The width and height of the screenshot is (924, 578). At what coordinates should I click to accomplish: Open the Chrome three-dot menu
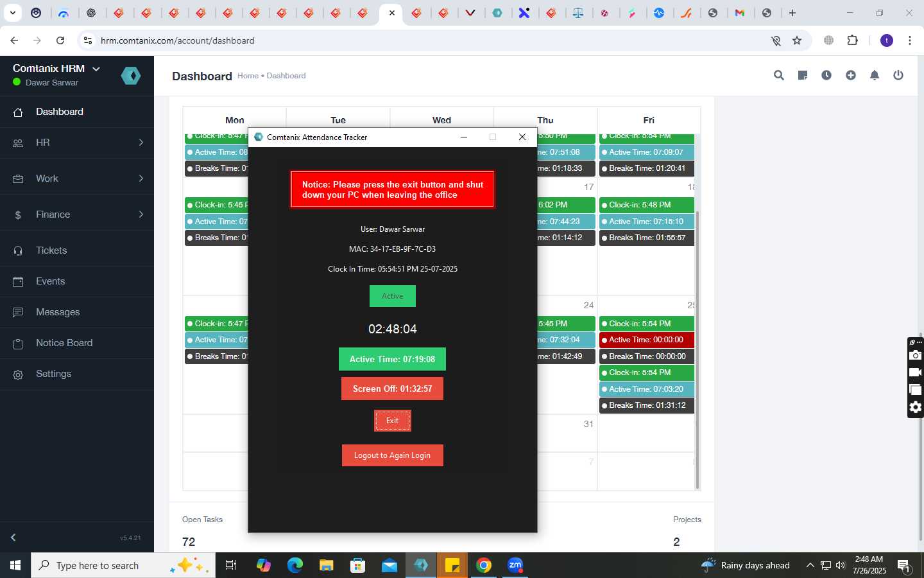910,40
